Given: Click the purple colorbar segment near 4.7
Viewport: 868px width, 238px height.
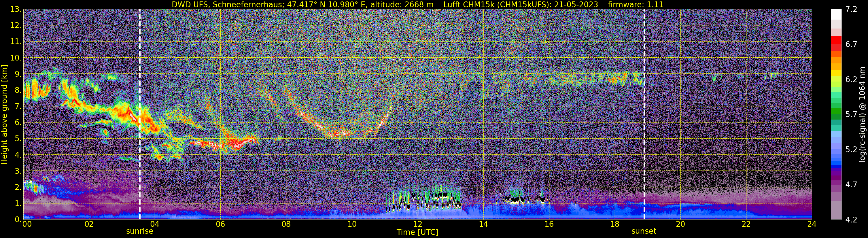Looking at the screenshot, I should pyautogui.click(x=836, y=183).
